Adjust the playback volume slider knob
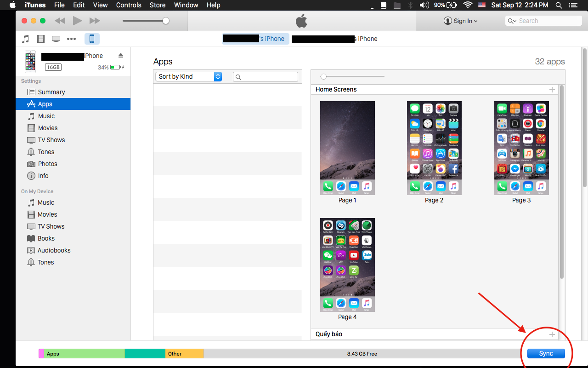The image size is (588, 368). 166,21
